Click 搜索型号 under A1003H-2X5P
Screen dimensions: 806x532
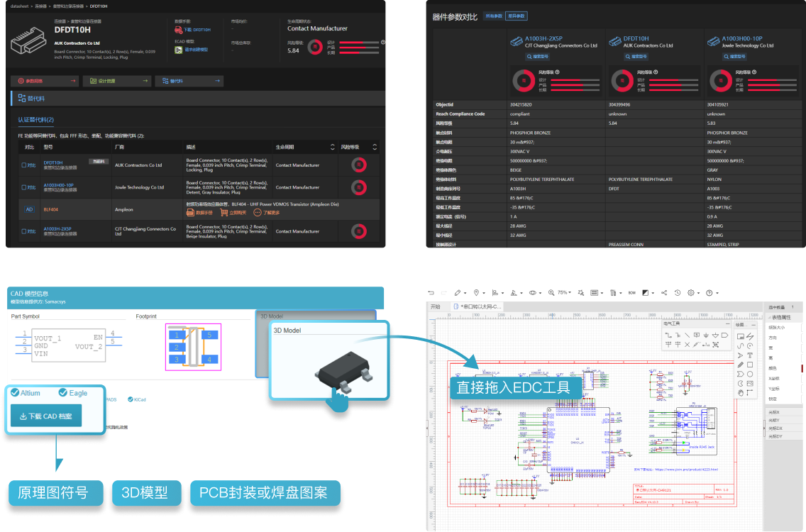point(537,57)
